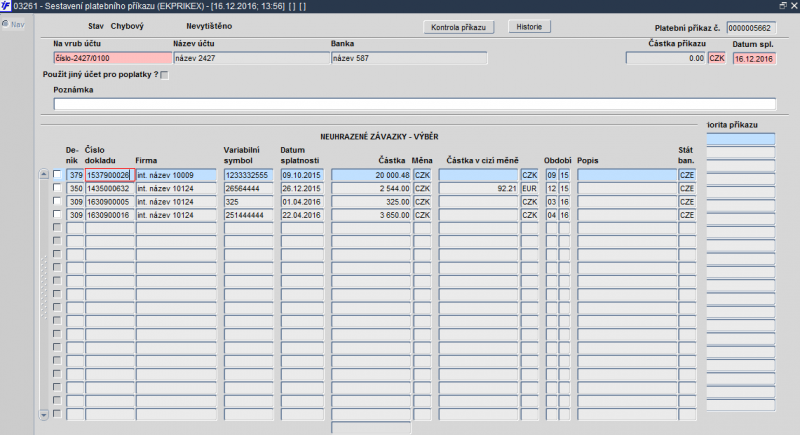Click the Kontrola příkazu button
Screen dimensions: 800x435
pos(458,27)
